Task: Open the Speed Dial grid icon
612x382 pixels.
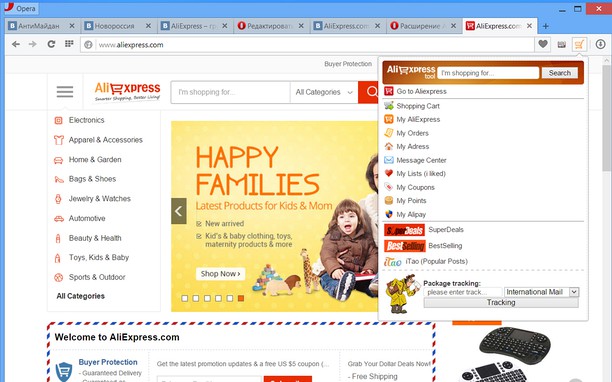Action: coord(69,44)
